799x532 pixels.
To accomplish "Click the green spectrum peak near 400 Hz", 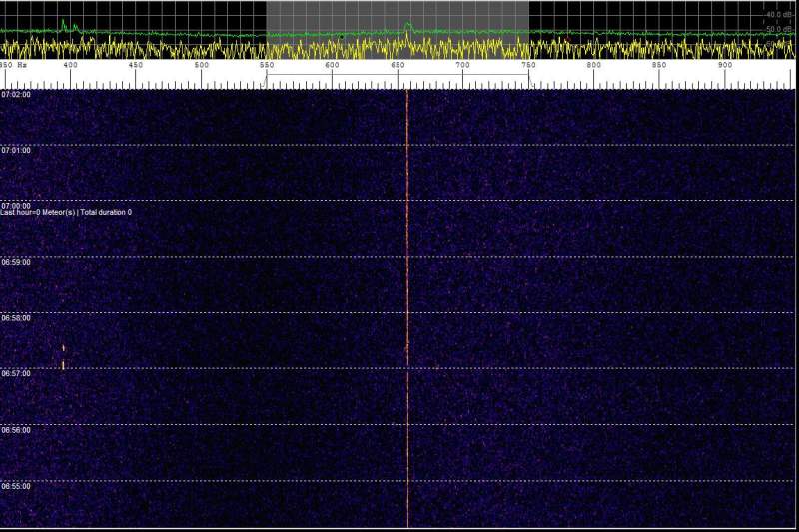I will tap(63, 22).
